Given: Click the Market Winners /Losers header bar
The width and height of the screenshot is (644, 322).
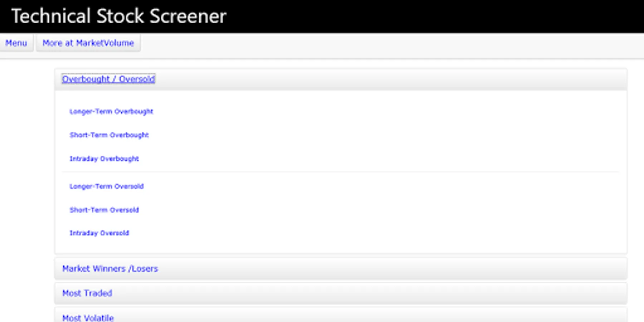Looking at the screenshot, I should pos(341,269).
